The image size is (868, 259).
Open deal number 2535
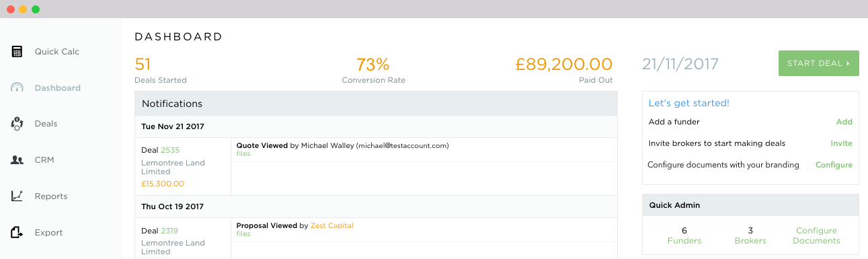coord(170,150)
